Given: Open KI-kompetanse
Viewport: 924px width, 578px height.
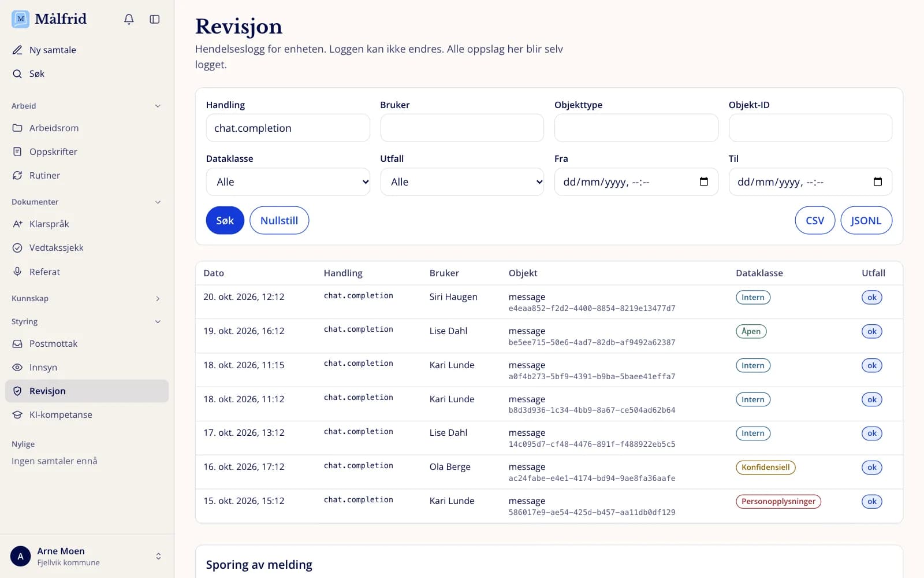Looking at the screenshot, I should click(x=87, y=414).
